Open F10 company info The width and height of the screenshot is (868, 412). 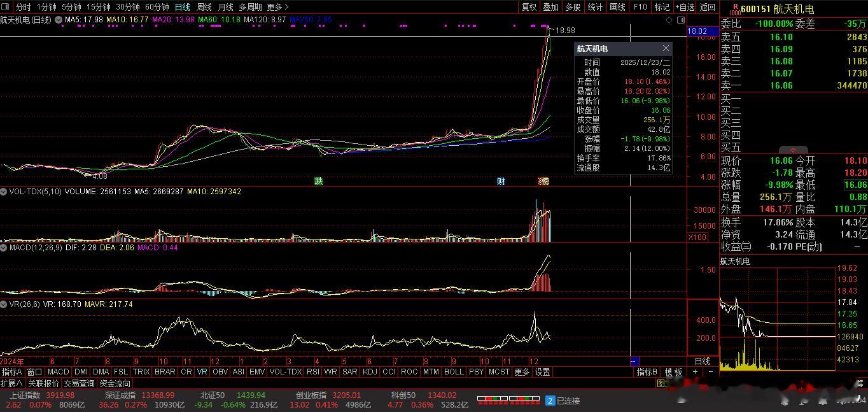[x=640, y=7]
